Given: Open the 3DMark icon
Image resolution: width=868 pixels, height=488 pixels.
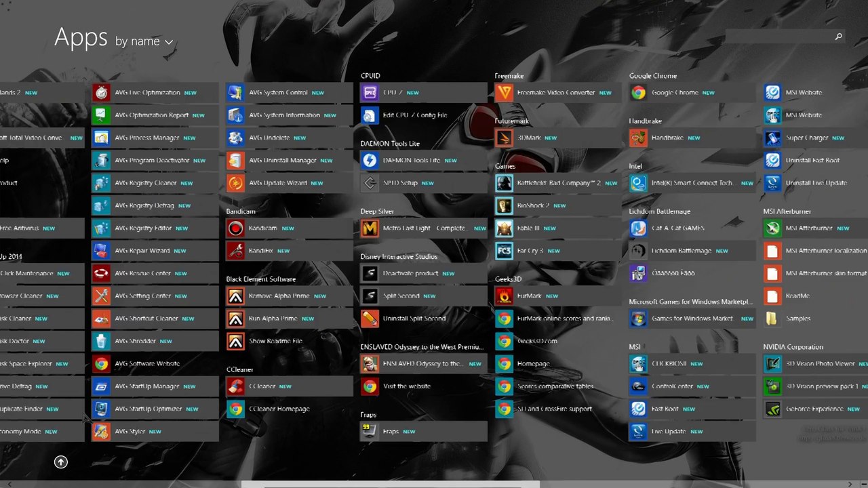Looking at the screenshot, I should [x=504, y=138].
